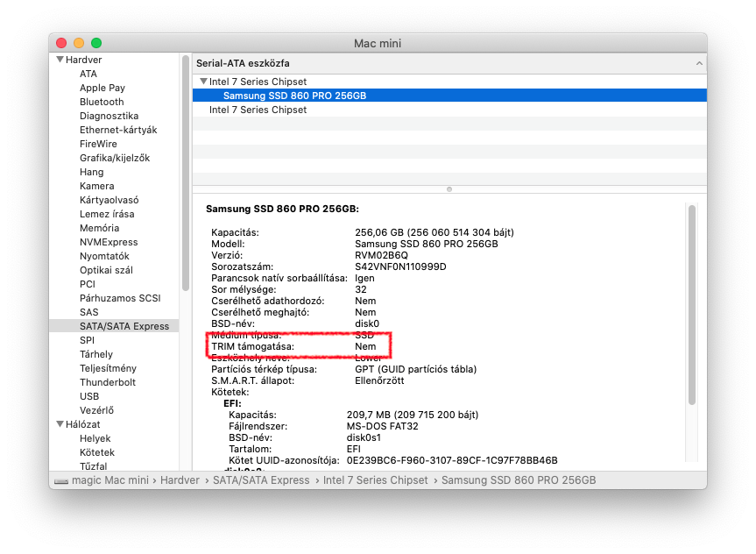
Task: Click the sidebar vertical scrollbar
Action: [x=186, y=174]
